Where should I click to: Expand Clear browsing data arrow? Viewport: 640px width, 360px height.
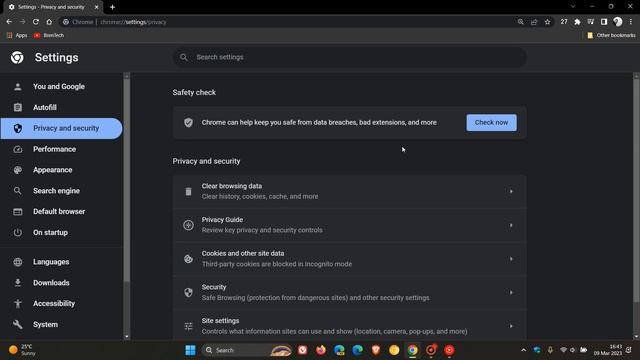[x=511, y=191]
